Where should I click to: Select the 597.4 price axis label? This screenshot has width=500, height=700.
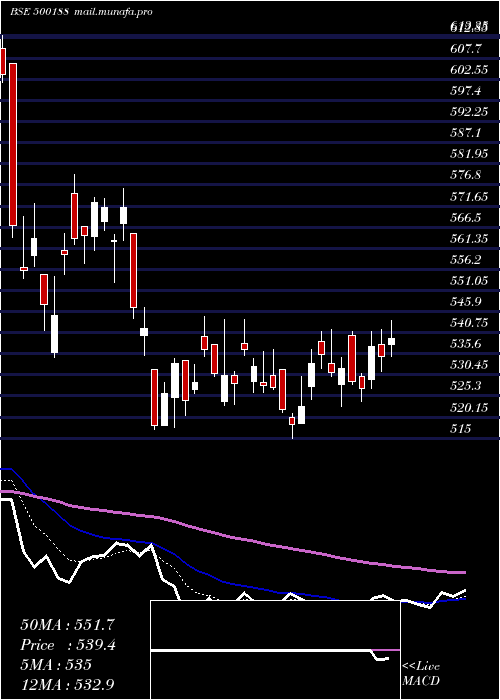467,91
